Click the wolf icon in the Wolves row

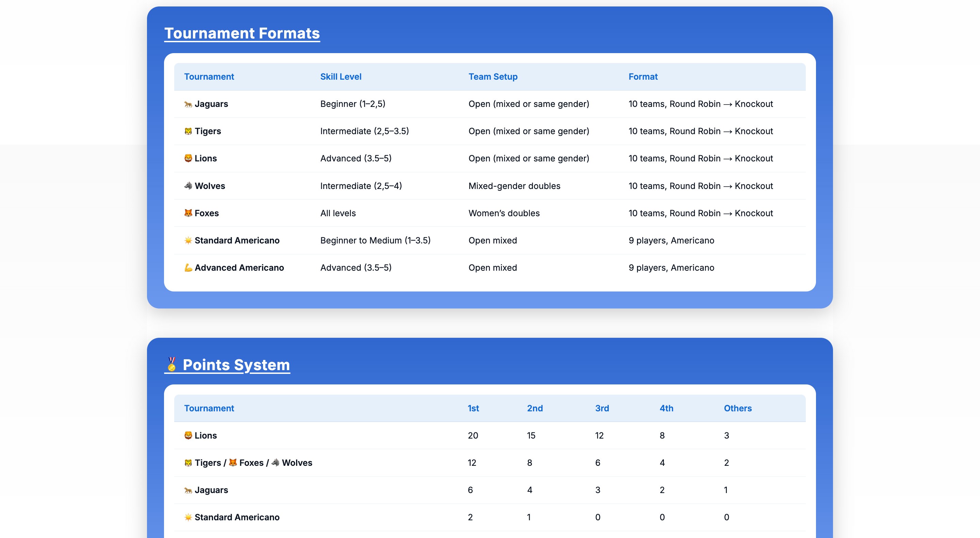[x=187, y=186]
